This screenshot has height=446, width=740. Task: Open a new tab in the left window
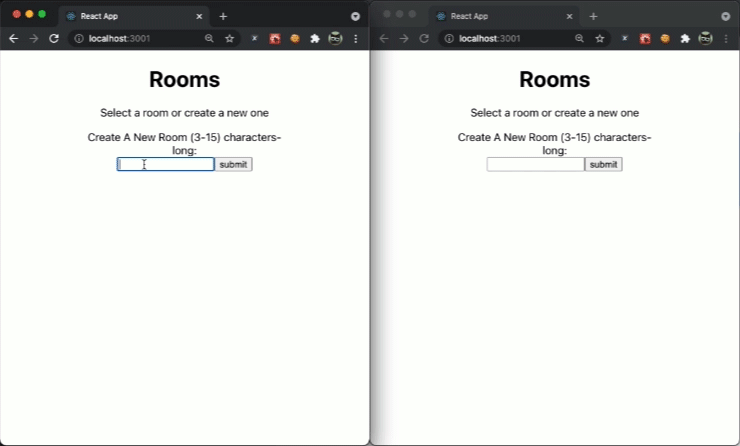click(x=223, y=17)
